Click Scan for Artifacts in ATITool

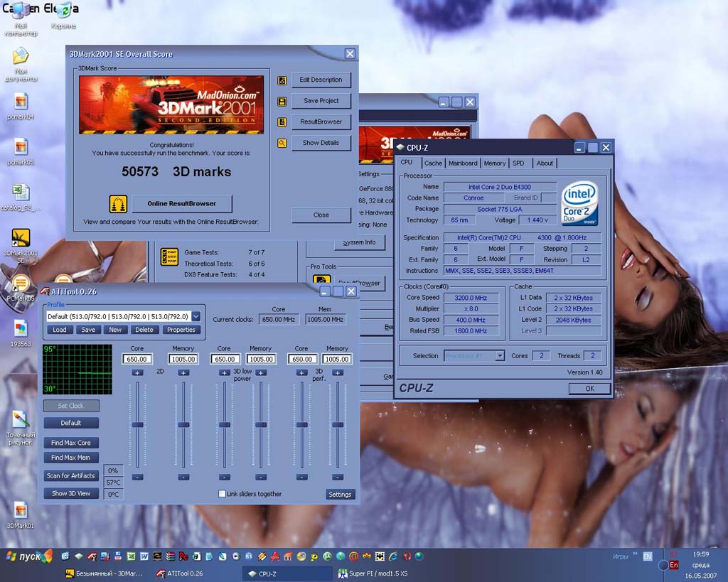point(71,475)
